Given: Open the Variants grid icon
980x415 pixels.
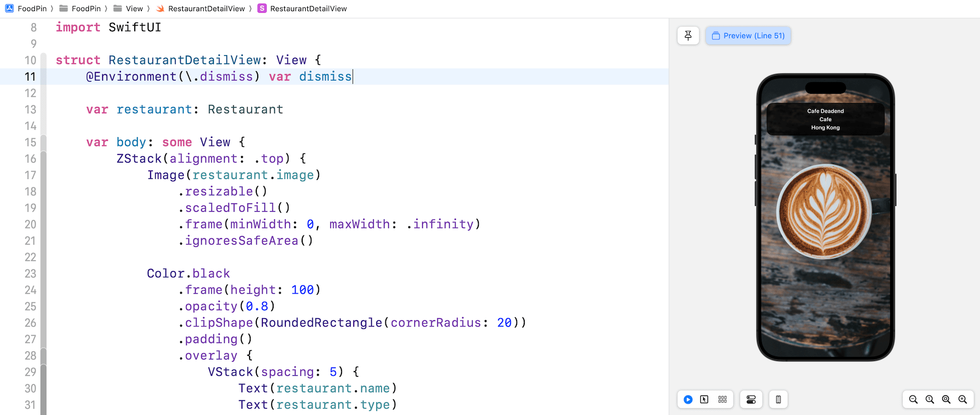Looking at the screenshot, I should (722, 400).
